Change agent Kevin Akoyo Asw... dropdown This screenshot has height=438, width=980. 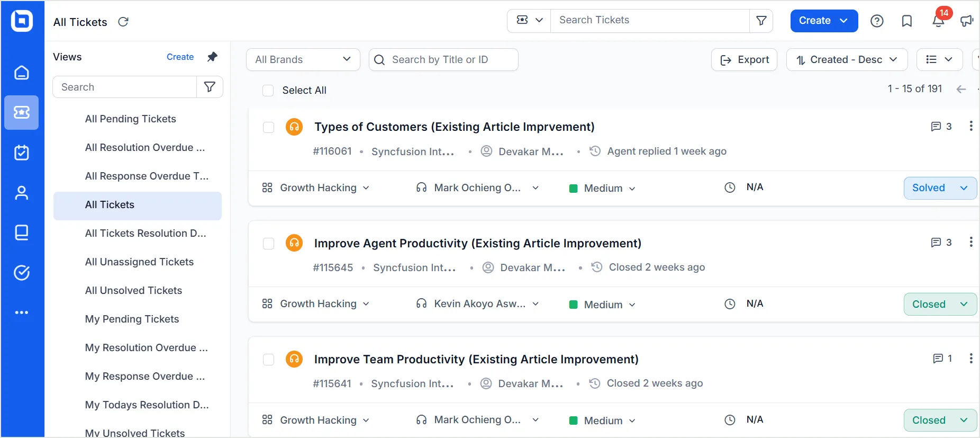click(477, 303)
